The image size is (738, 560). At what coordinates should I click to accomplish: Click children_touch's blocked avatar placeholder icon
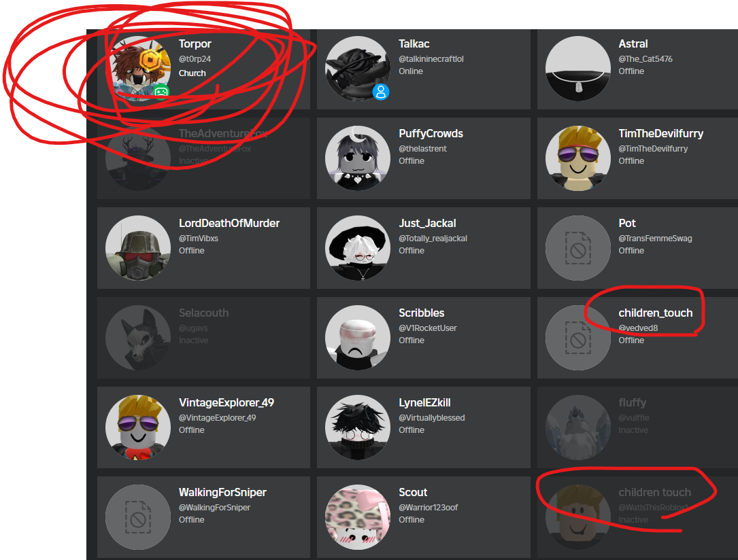578,338
